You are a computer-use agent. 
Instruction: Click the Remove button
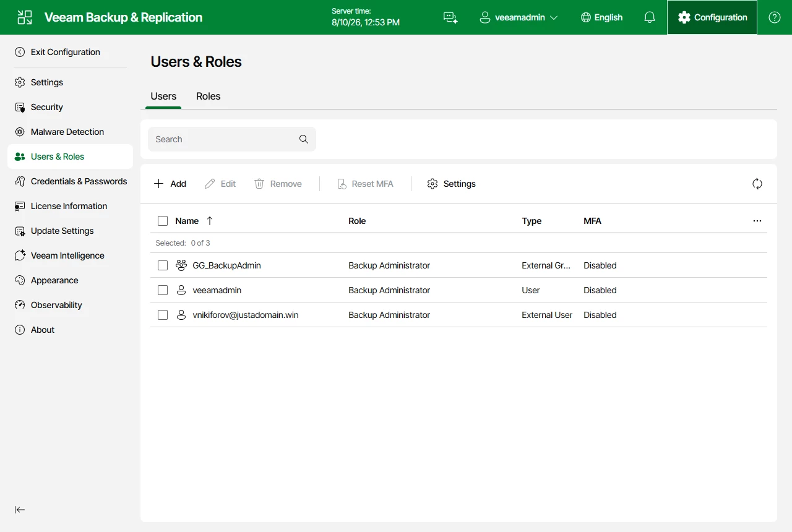(x=278, y=184)
